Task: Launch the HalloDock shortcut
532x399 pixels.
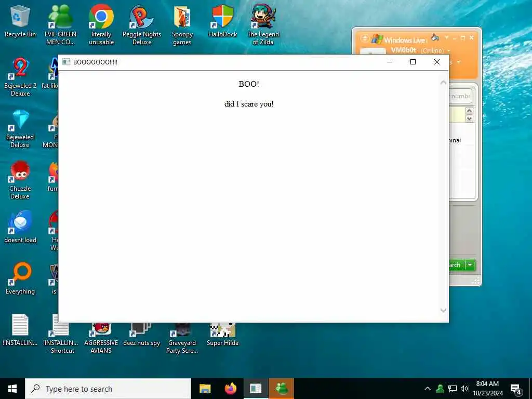Action: (x=222, y=21)
